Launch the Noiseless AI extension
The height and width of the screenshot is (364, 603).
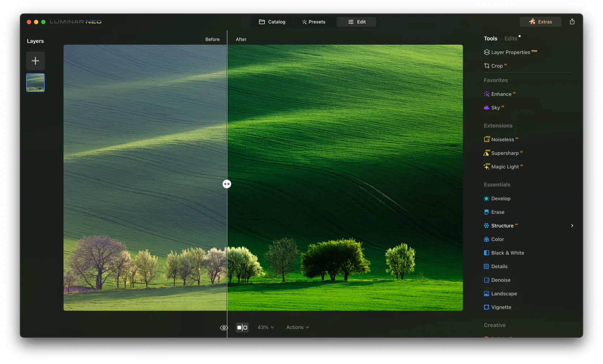pyautogui.click(x=502, y=140)
